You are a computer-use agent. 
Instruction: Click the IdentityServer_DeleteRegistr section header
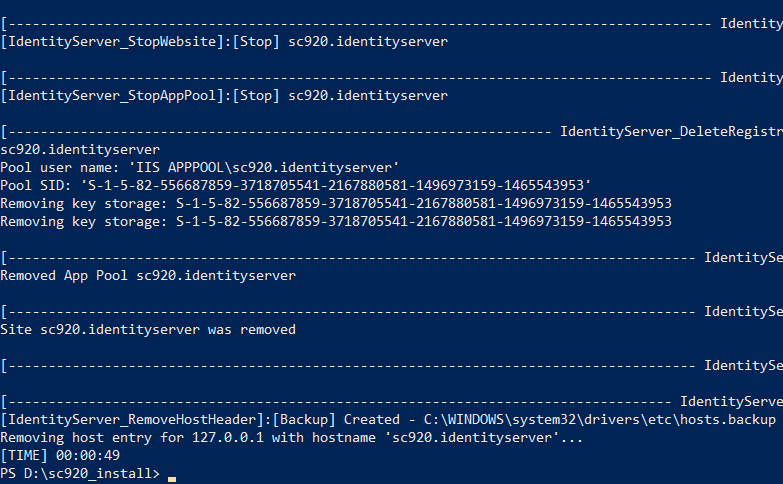(x=670, y=132)
